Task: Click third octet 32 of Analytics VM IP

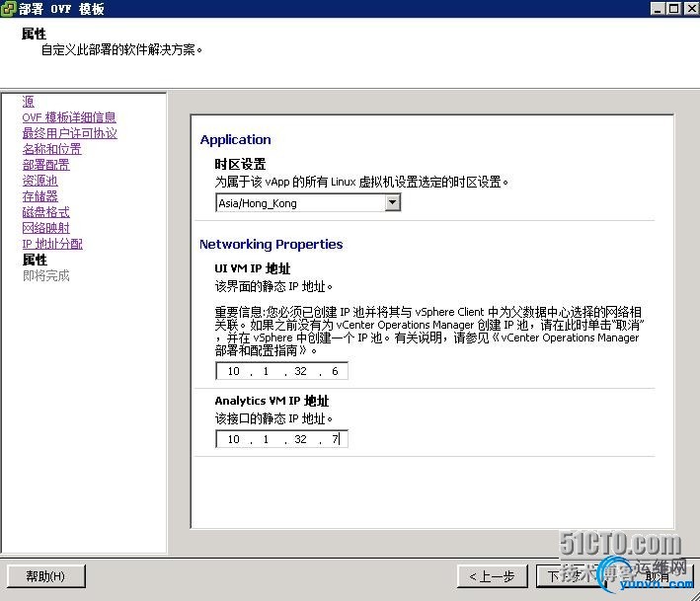Action: tap(300, 439)
